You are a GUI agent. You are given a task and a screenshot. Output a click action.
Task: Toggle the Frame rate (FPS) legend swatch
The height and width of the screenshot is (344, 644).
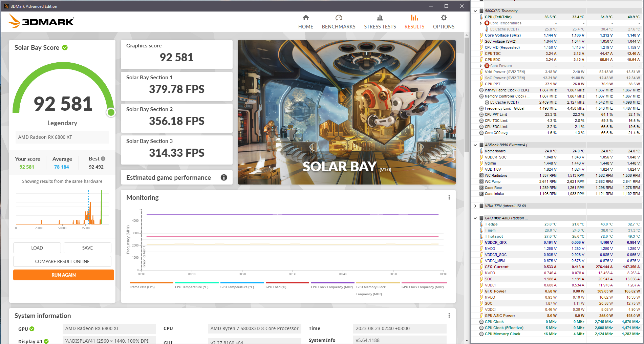(x=151, y=282)
